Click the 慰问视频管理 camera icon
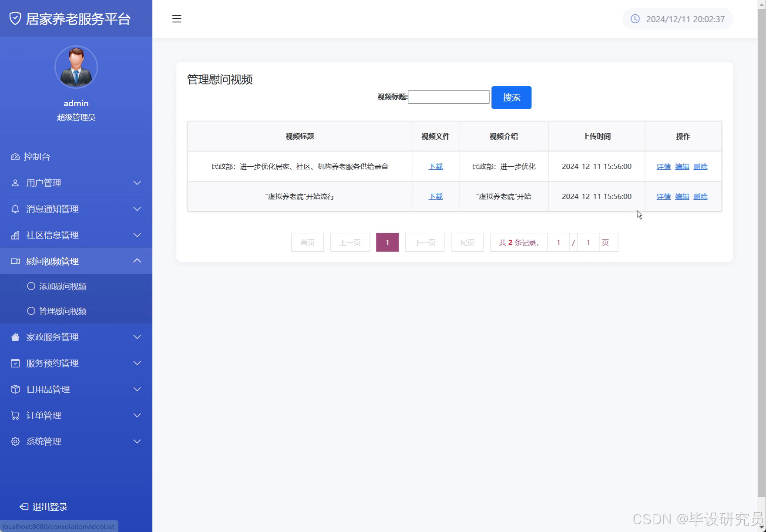The image size is (766, 532). click(x=15, y=261)
